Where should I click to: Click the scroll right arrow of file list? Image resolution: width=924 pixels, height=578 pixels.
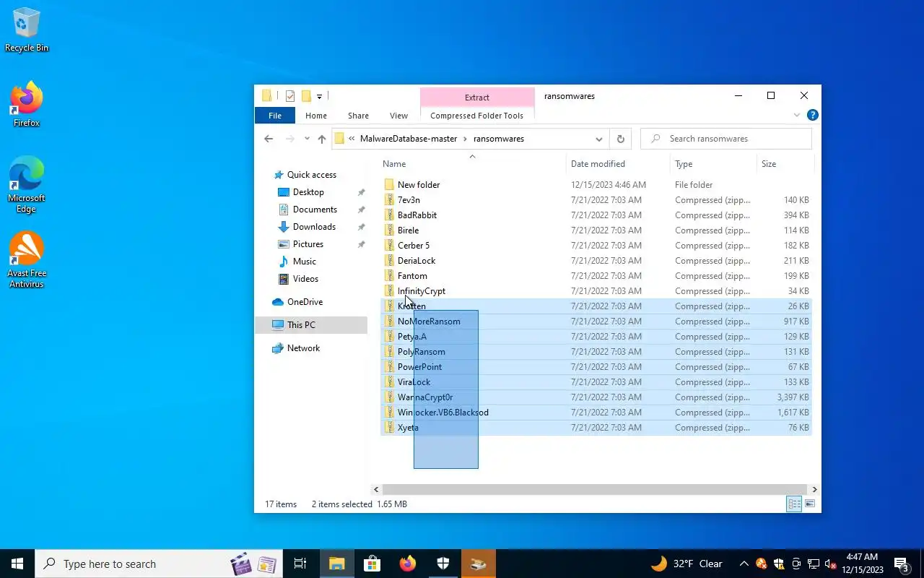click(x=814, y=489)
